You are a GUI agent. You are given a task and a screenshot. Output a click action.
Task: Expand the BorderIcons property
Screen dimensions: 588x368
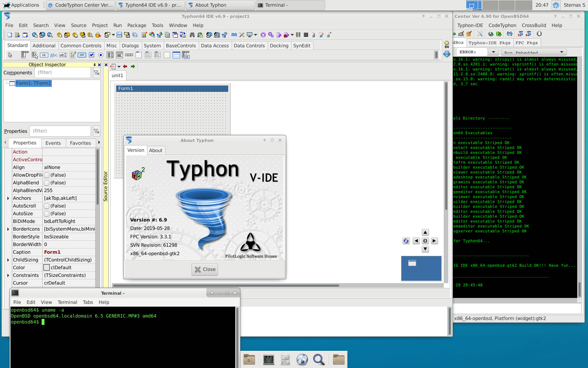[x=8, y=229]
